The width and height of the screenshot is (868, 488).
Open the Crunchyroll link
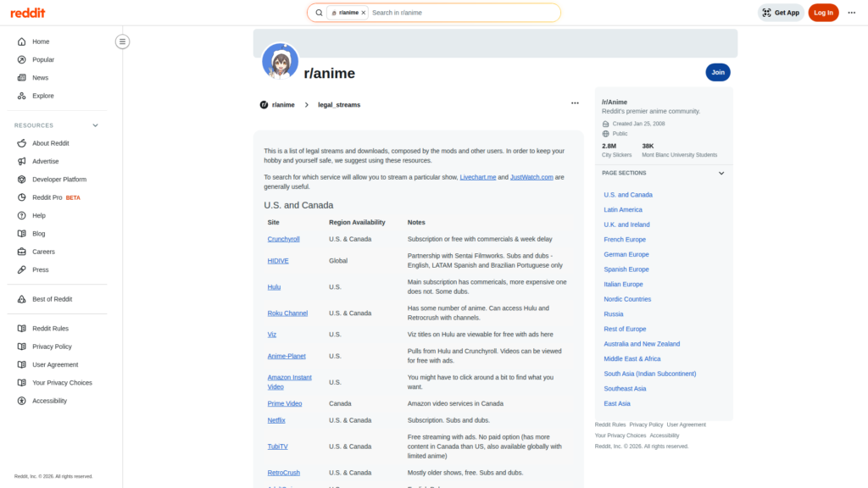pos(283,239)
